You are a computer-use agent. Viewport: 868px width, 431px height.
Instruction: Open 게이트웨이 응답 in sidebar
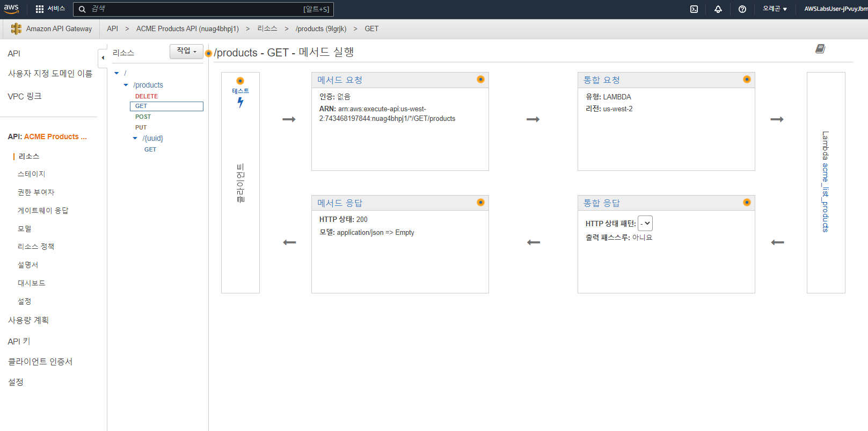[43, 211]
